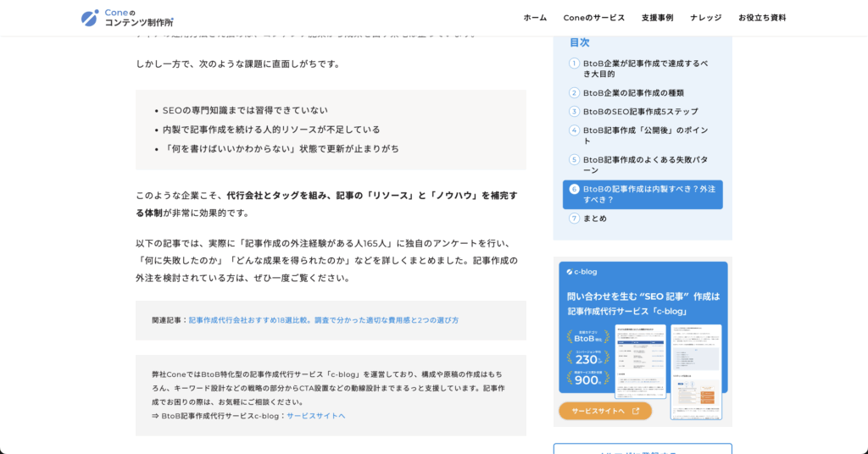Jump to まとめ in table of contents
Screen dimensions: 868x454
pyautogui.click(x=594, y=219)
